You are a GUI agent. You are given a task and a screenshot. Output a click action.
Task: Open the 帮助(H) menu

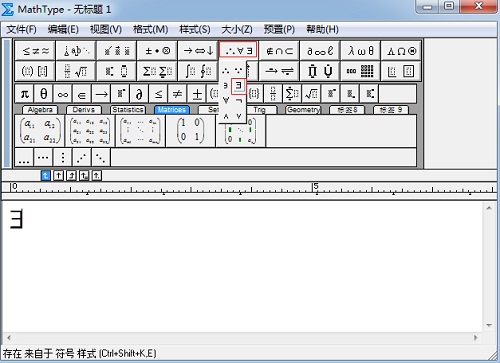[x=322, y=29]
